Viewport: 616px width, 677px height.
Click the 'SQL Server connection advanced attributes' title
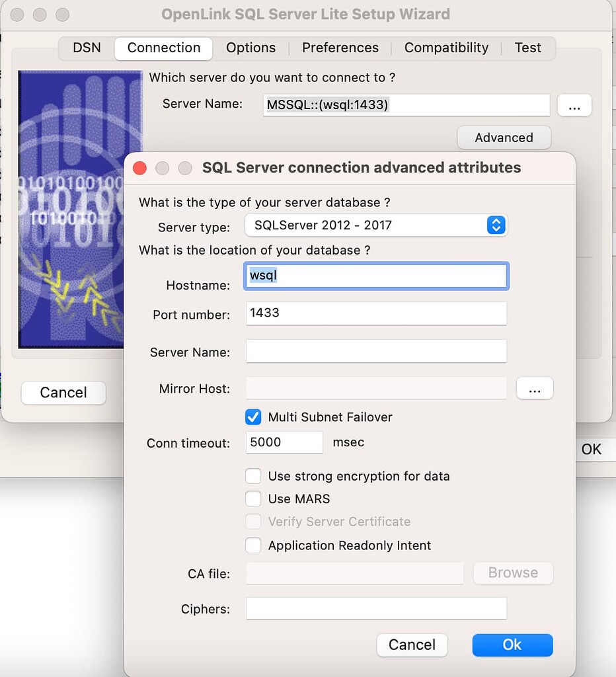tap(362, 167)
